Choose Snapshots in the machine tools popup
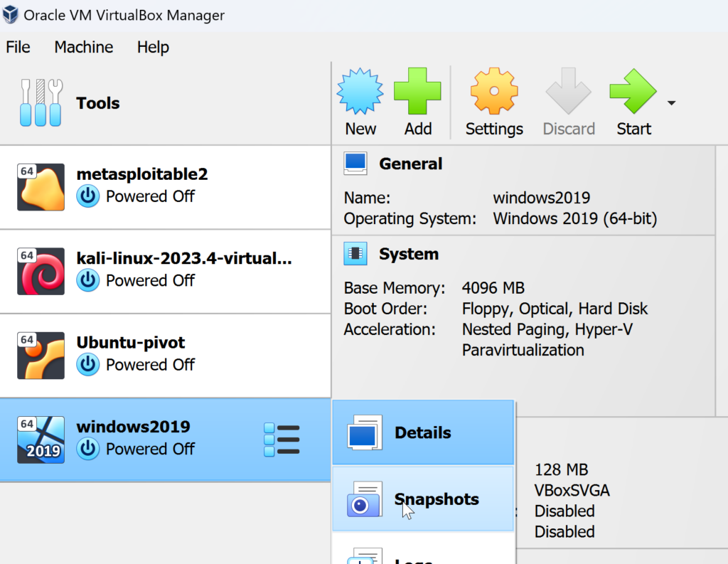Viewport: 728px width, 564px height. [423, 499]
